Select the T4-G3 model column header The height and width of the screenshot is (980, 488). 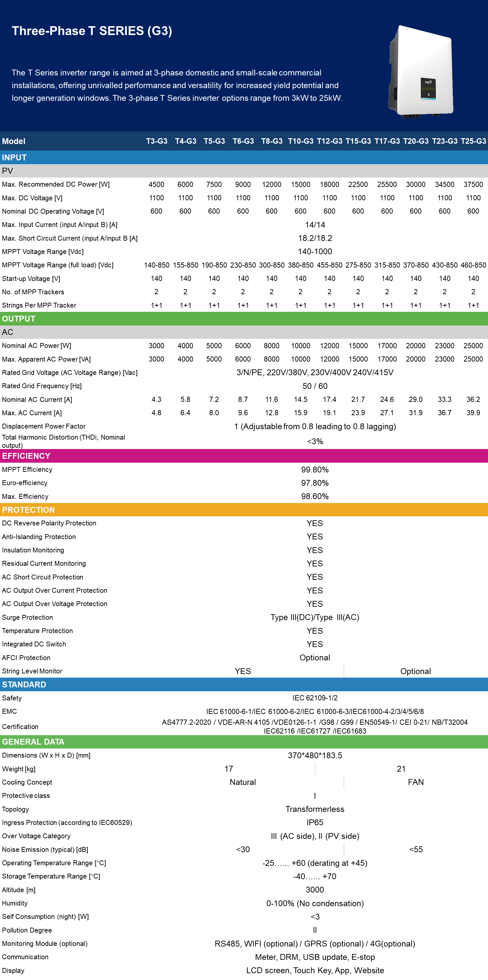tap(185, 141)
